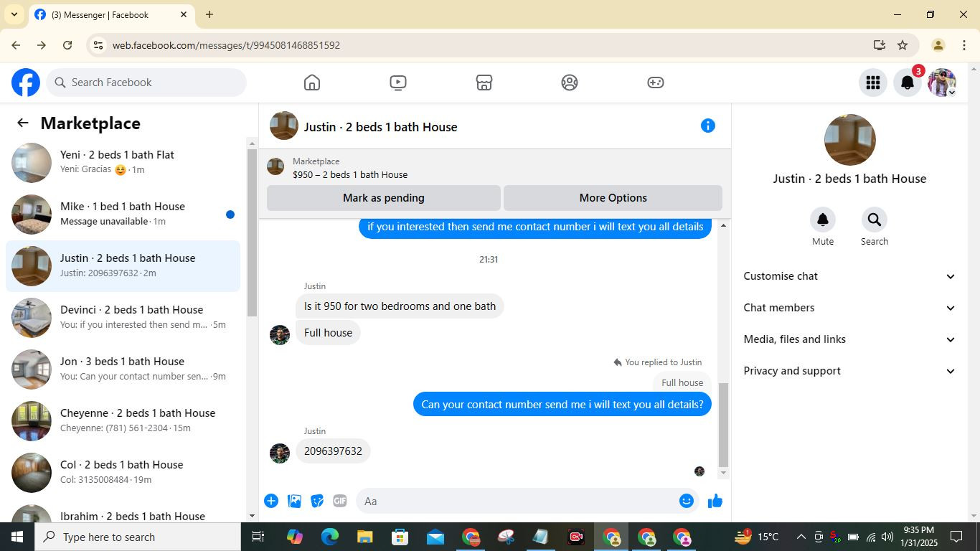The height and width of the screenshot is (551, 980).
Task: Open File Explorer from the taskbar
Action: 364,537
